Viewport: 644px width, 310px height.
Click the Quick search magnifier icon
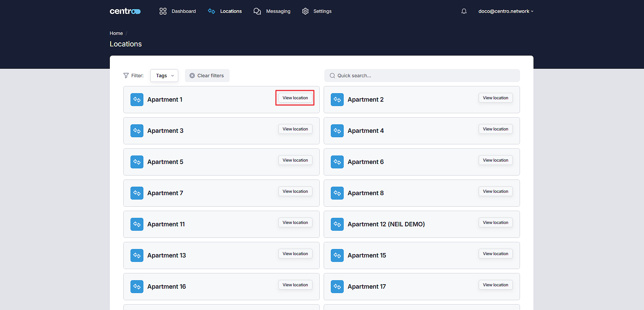pyautogui.click(x=333, y=76)
